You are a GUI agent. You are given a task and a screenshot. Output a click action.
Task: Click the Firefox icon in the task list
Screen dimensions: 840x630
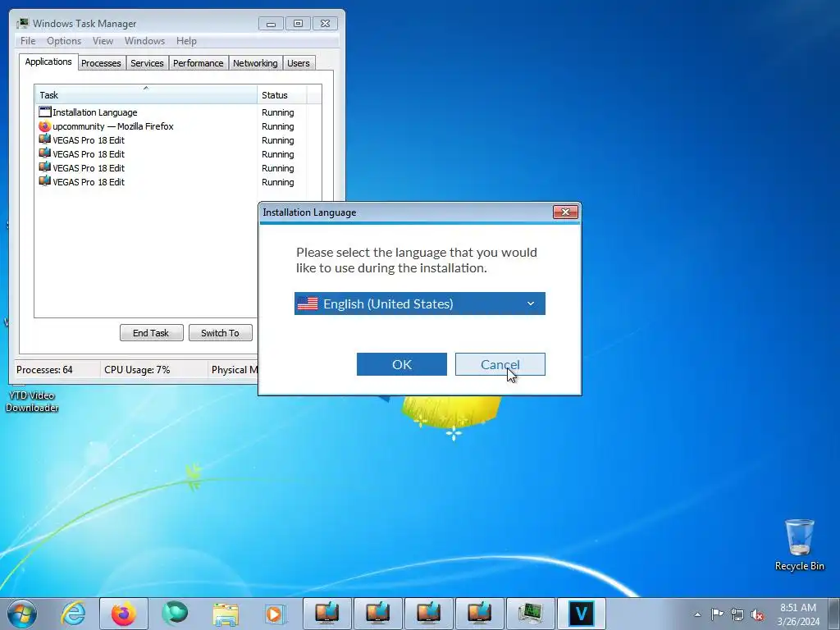[45, 126]
